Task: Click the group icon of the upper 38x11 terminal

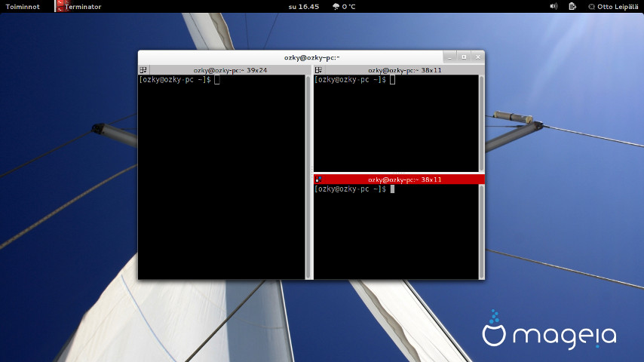Action: (x=318, y=70)
